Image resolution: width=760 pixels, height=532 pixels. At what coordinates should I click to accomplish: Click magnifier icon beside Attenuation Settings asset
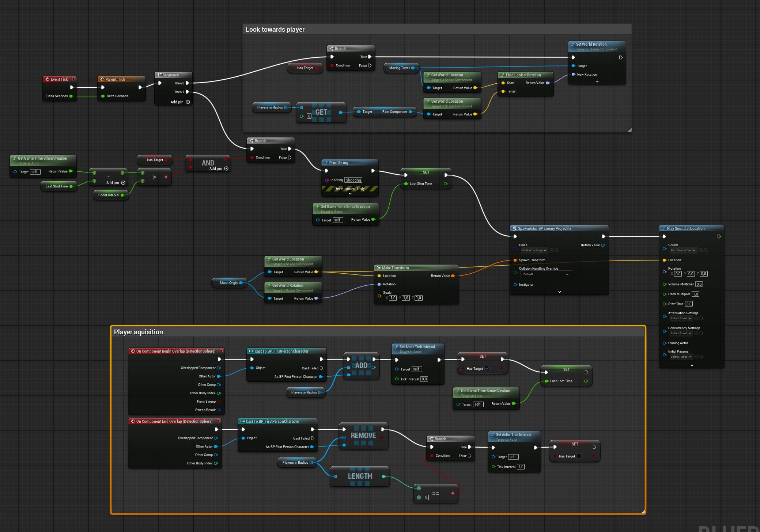[x=701, y=318]
